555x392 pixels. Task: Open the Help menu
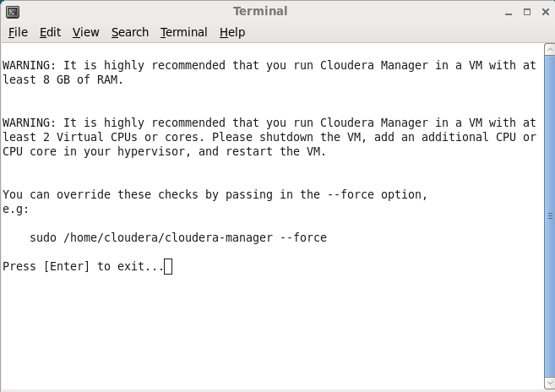pos(232,32)
